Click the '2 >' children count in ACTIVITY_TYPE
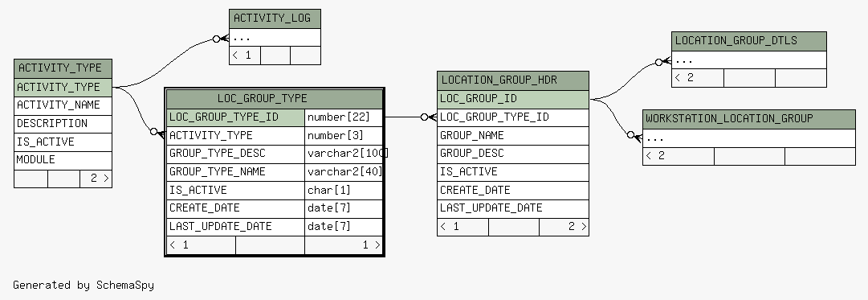The height and width of the screenshot is (300, 868). pos(96,179)
